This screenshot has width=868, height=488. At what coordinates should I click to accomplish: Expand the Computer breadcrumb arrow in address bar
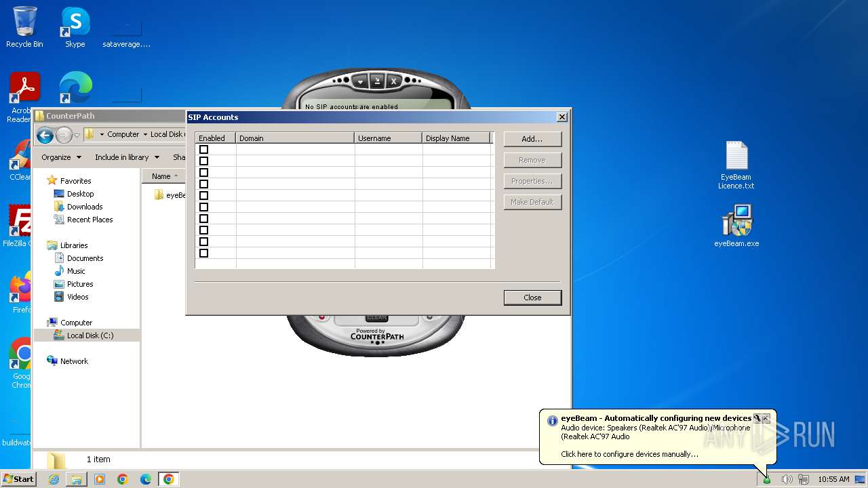(x=144, y=134)
